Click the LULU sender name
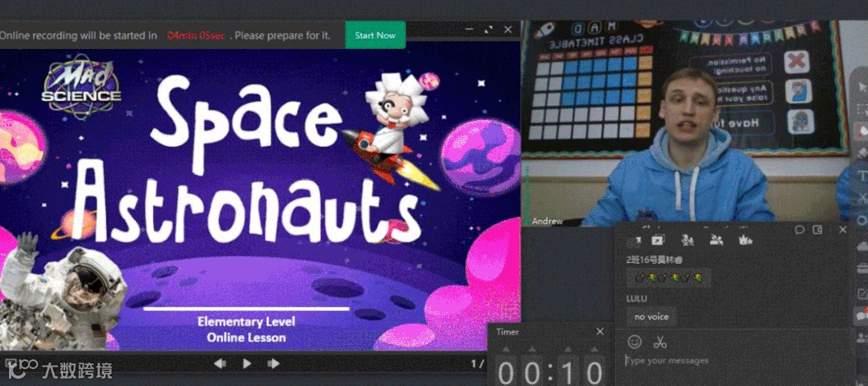 pyautogui.click(x=637, y=299)
